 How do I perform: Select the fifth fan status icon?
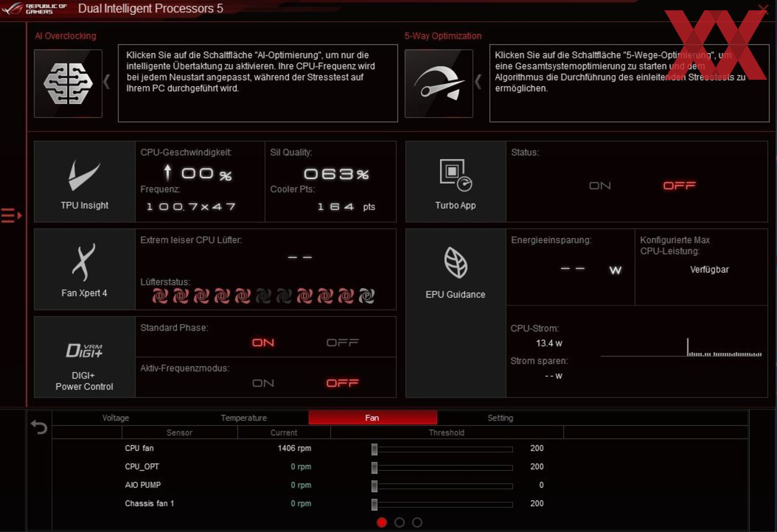(243, 296)
